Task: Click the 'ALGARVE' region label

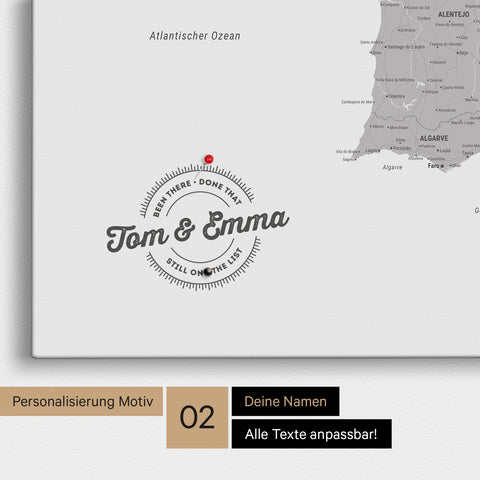Action: coord(434,138)
